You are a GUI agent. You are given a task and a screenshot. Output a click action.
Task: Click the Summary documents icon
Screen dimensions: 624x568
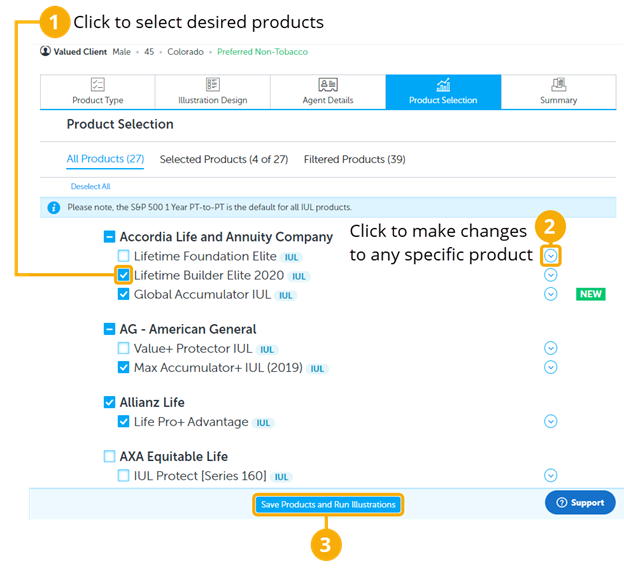pyautogui.click(x=558, y=84)
